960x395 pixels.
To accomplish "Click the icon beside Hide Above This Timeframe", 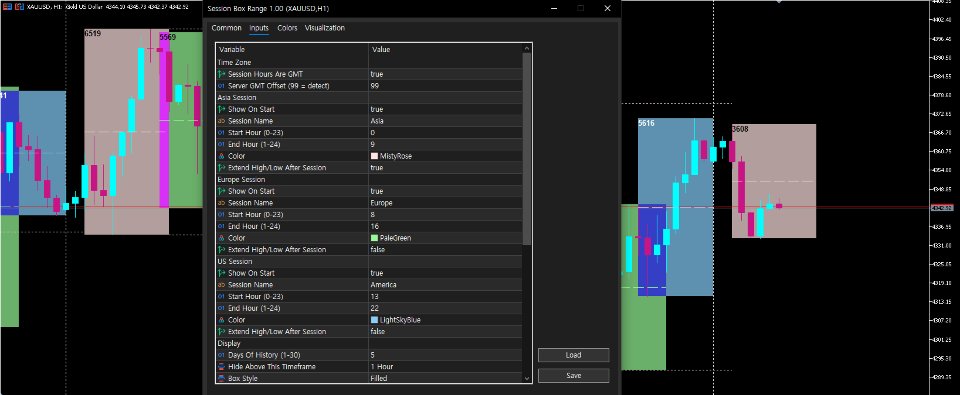I will (222, 366).
